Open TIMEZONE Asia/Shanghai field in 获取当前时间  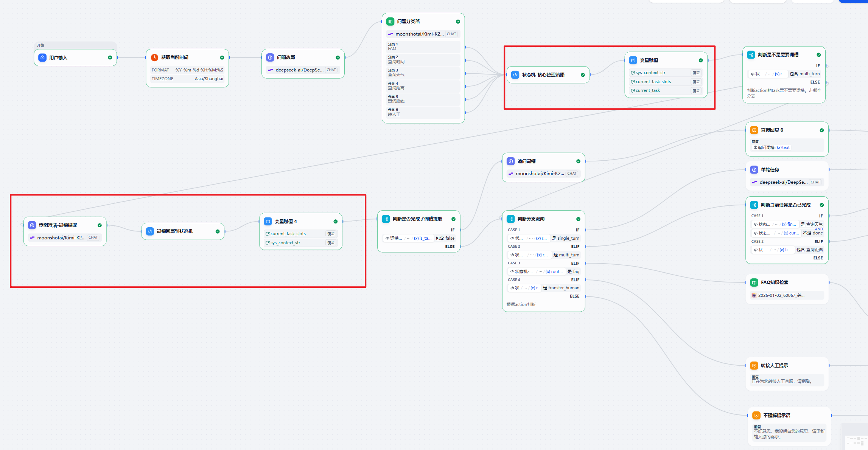(187, 79)
